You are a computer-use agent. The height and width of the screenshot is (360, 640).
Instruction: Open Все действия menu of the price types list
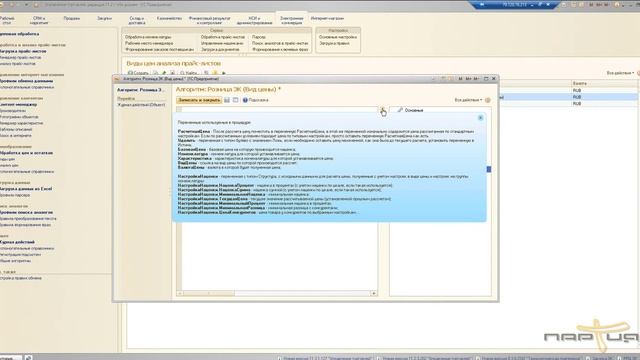(x=620, y=73)
